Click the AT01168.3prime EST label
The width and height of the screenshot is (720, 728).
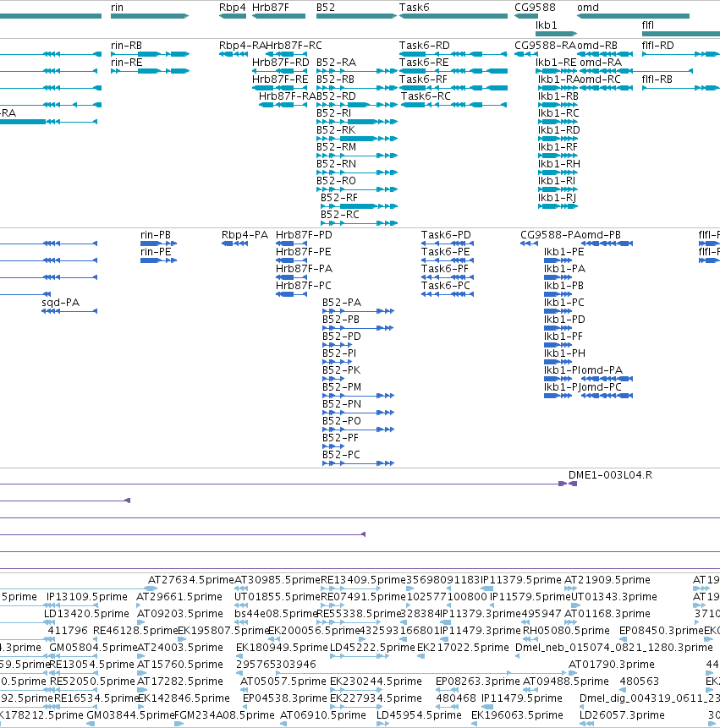pyautogui.click(x=607, y=614)
